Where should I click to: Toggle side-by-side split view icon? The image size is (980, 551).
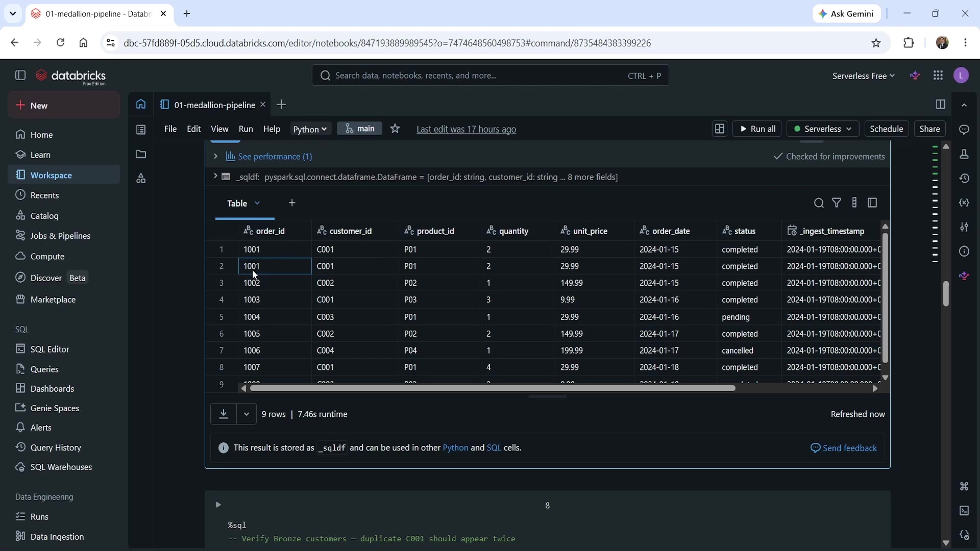coord(940,105)
